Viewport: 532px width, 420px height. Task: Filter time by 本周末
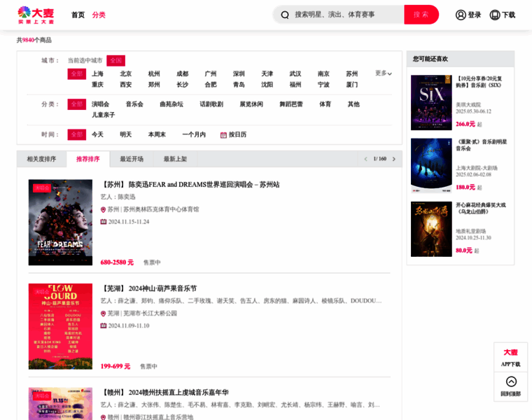click(x=157, y=134)
